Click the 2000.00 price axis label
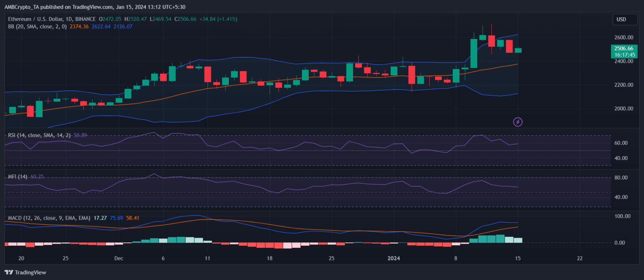 coord(623,109)
